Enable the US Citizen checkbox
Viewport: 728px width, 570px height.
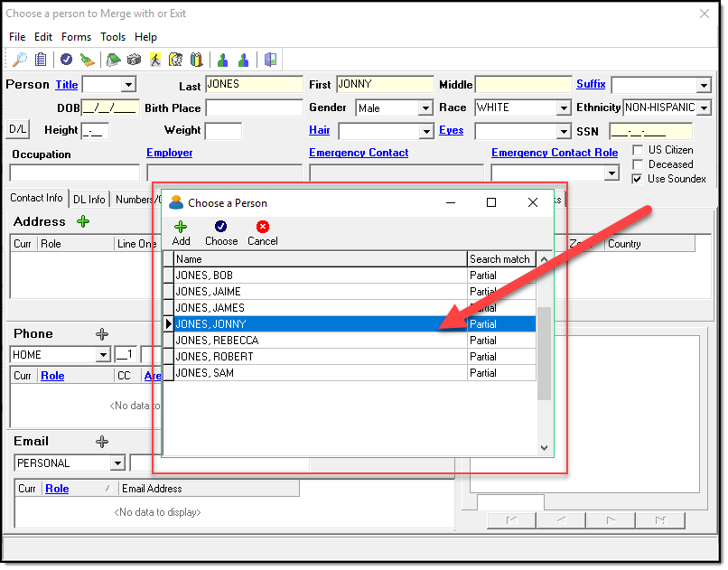(x=638, y=150)
